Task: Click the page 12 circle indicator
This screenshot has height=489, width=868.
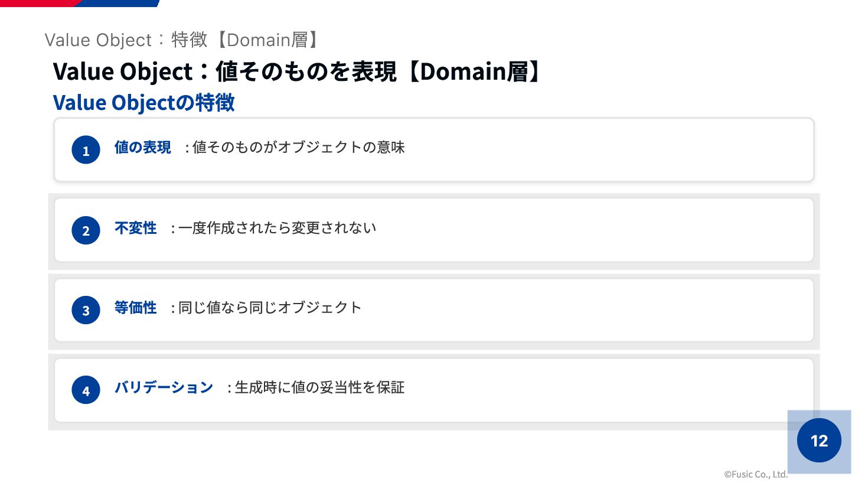Action: pyautogui.click(x=819, y=441)
